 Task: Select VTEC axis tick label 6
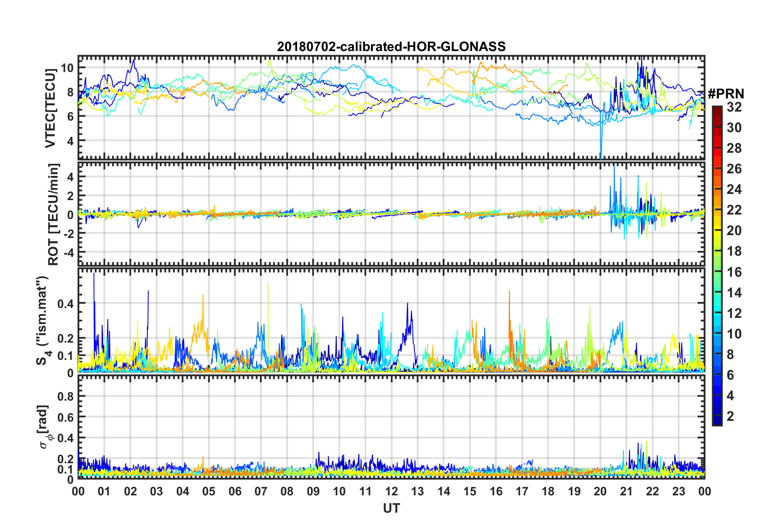tap(70, 117)
